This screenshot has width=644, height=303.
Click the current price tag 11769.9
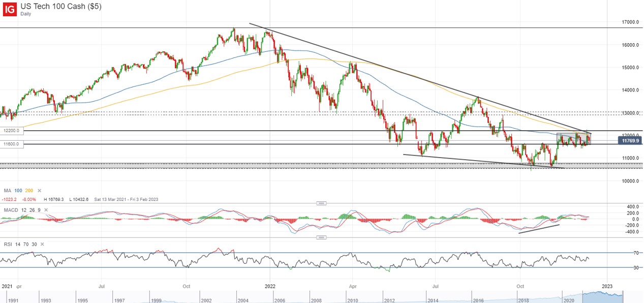click(x=630, y=140)
